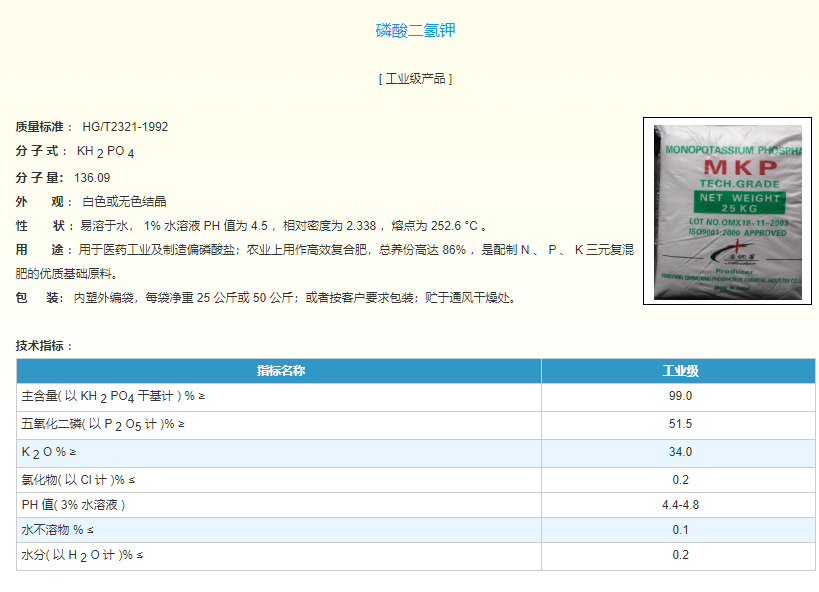Screen dimensions: 819x592
Task: Click 肥的优质基础原料 continuation line
Action: (67, 274)
